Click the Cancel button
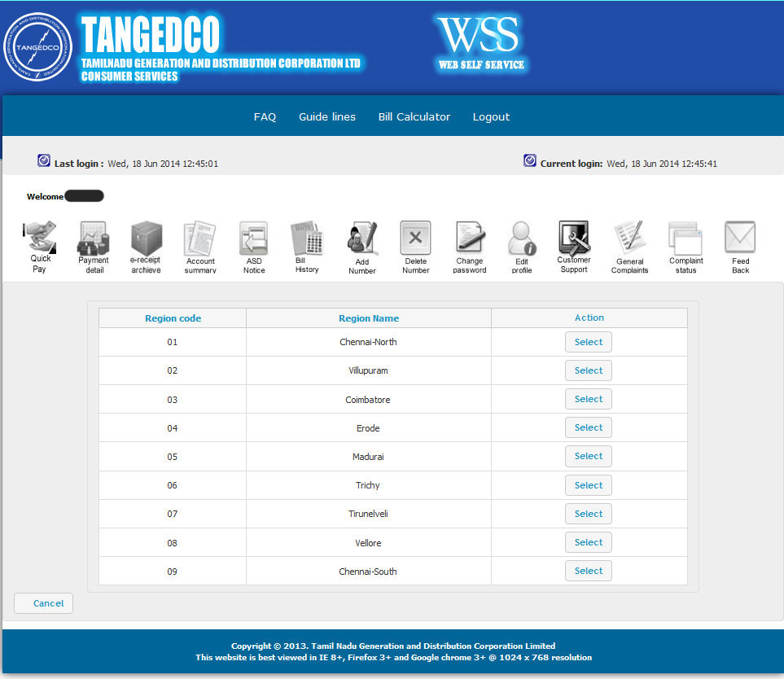Image resolution: width=784 pixels, height=679 pixels. pyautogui.click(x=43, y=603)
